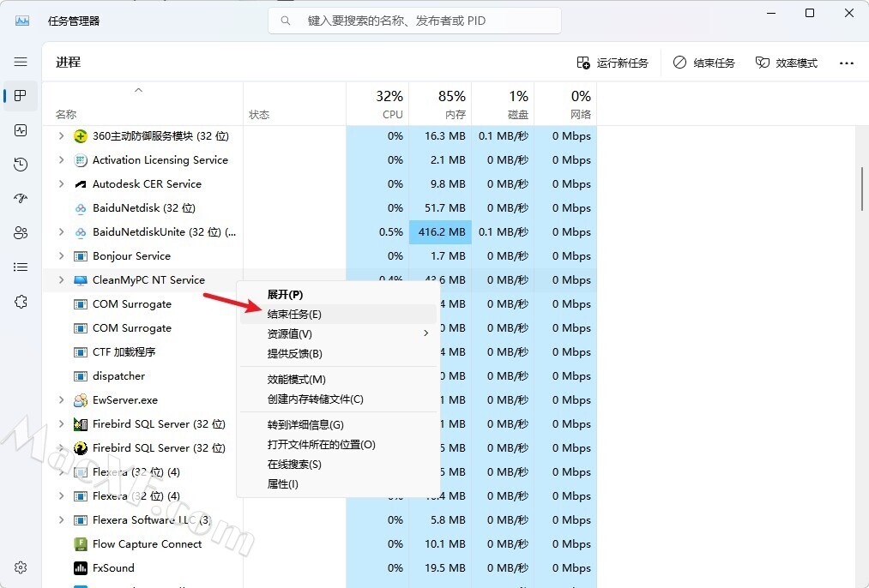
Task: Sort by the 磁盘 column header
Action: pyautogui.click(x=503, y=104)
